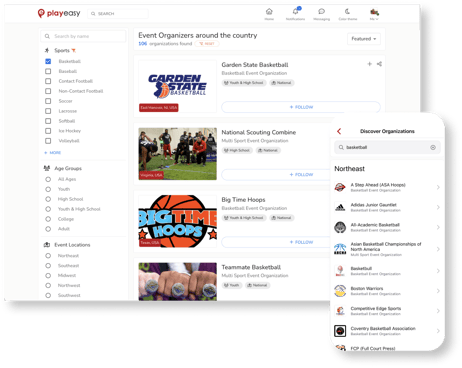
Task: Click the All-Academic Basketball logo icon
Action: 340,227
